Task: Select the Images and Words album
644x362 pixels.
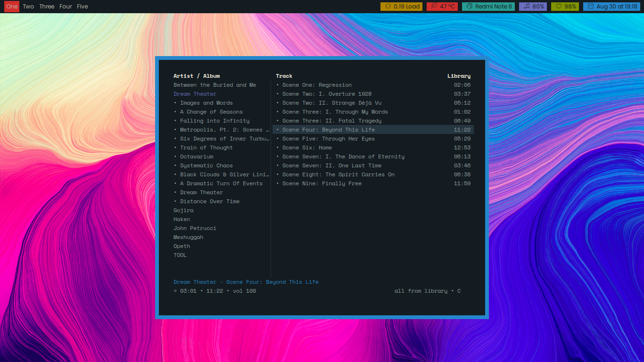Action: (206, 103)
